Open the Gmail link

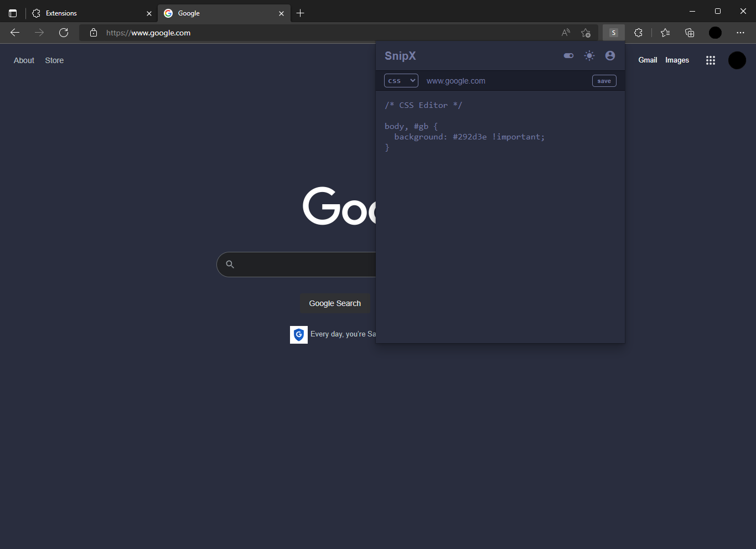coord(648,60)
